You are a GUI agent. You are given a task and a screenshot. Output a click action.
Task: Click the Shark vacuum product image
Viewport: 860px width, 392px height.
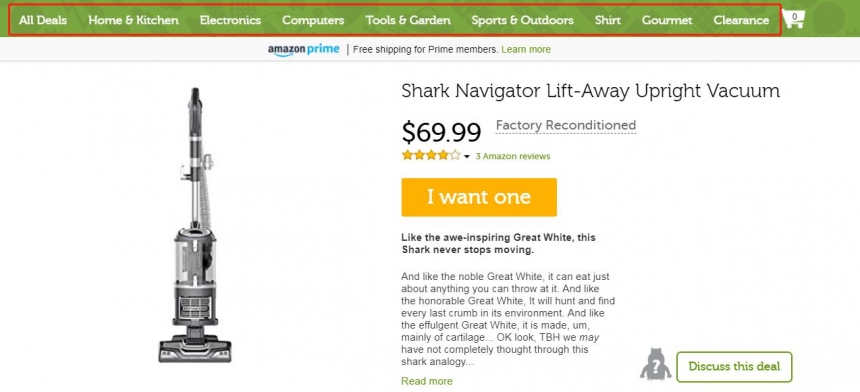195,225
